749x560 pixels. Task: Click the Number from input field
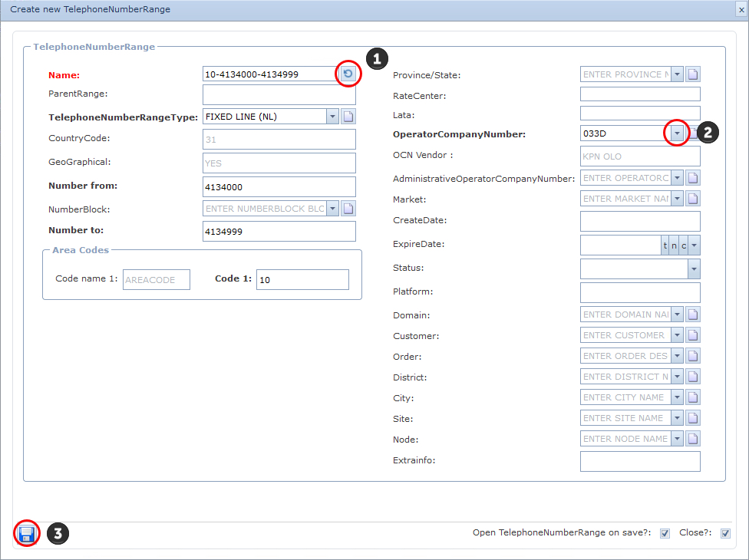coord(279,186)
